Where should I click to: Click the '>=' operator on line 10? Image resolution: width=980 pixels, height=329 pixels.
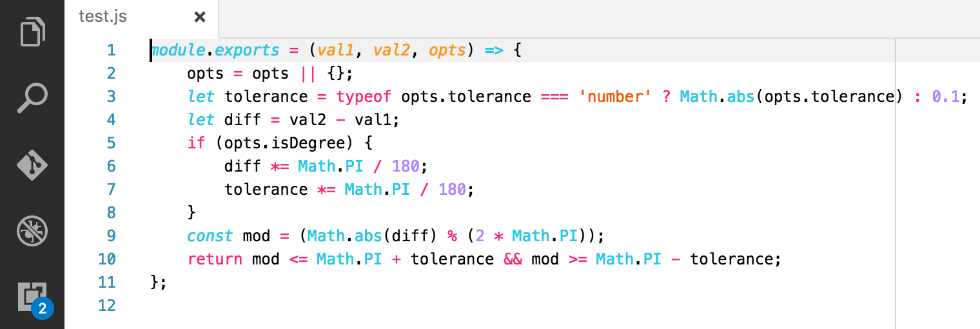(578, 259)
